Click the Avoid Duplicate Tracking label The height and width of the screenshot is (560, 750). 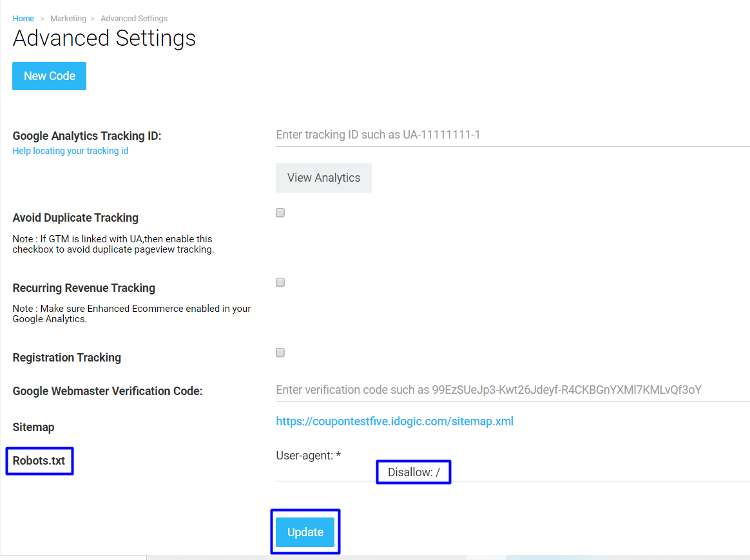(75, 218)
